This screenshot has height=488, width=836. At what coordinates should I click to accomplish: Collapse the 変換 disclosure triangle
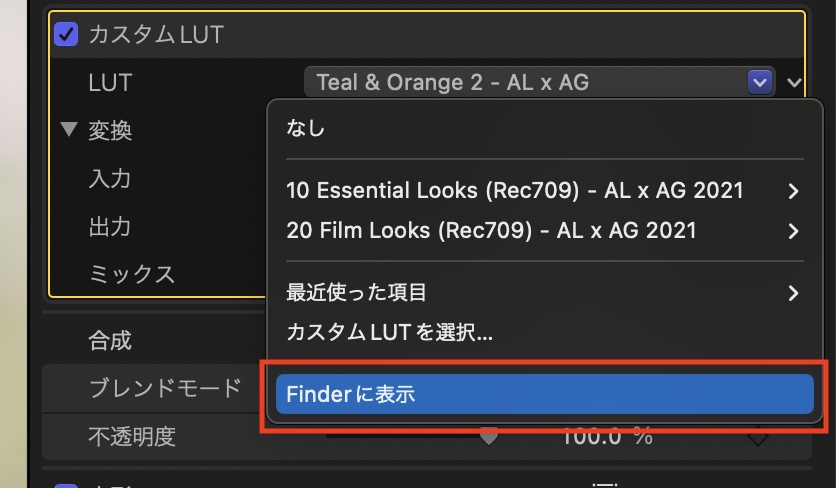[68, 130]
